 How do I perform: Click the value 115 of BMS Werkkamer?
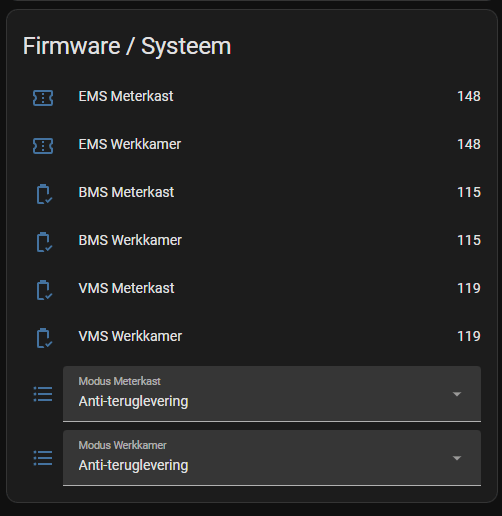(x=469, y=241)
